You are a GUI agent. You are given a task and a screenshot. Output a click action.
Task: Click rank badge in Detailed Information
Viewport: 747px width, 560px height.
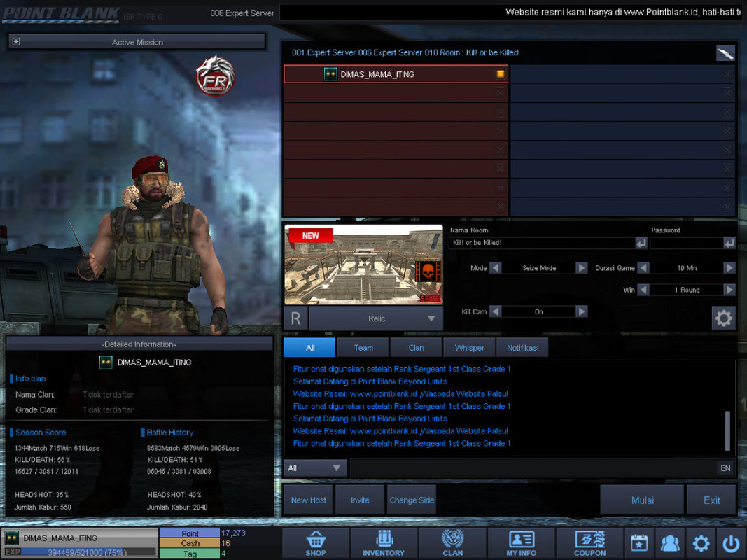click(106, 363)
